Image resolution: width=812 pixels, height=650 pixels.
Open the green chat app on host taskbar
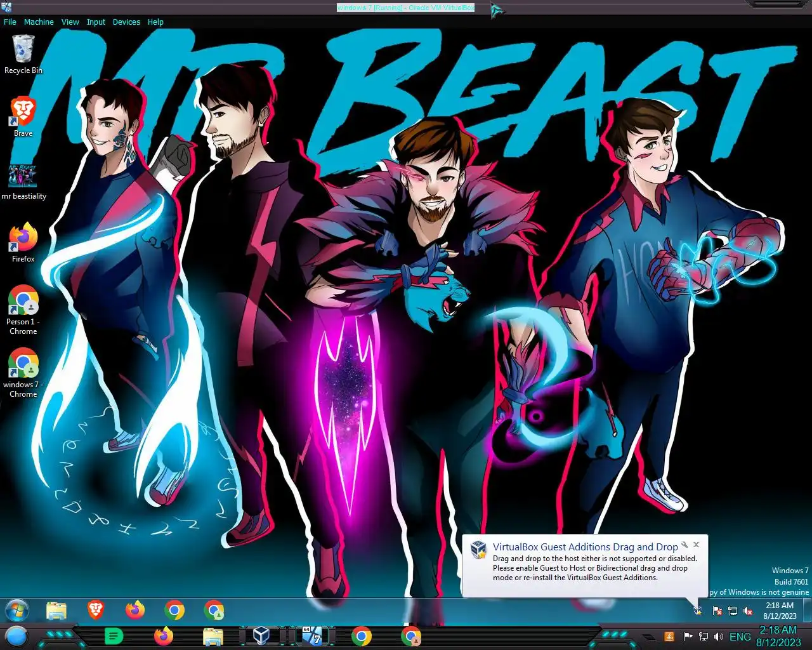coord(114,635)
